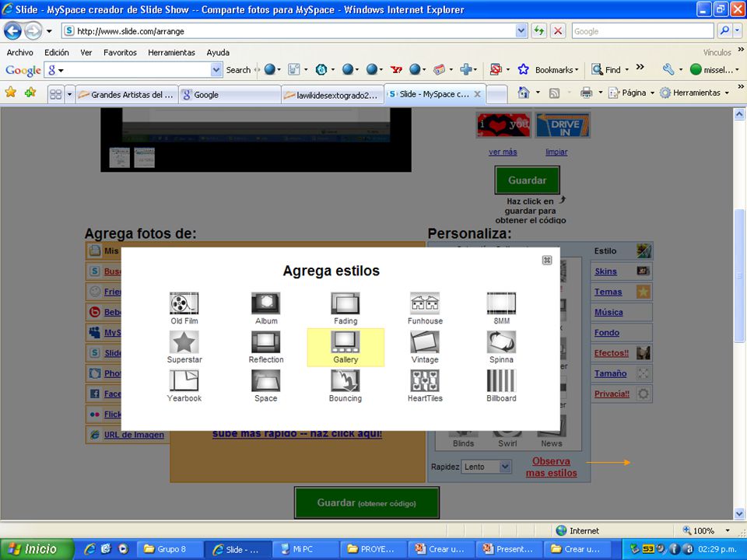This screenshot has width=747, height=560.
Task: Click Observa mas estilos link
Action: tap(551, 467)
